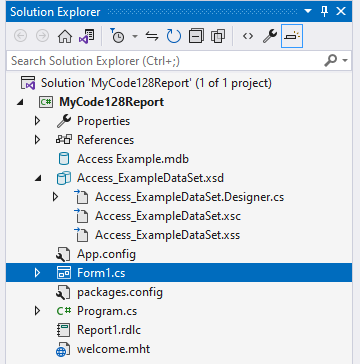Collapse the MyCode128Report project node
This screenshot has width=360, height=364.
point(20,102)
